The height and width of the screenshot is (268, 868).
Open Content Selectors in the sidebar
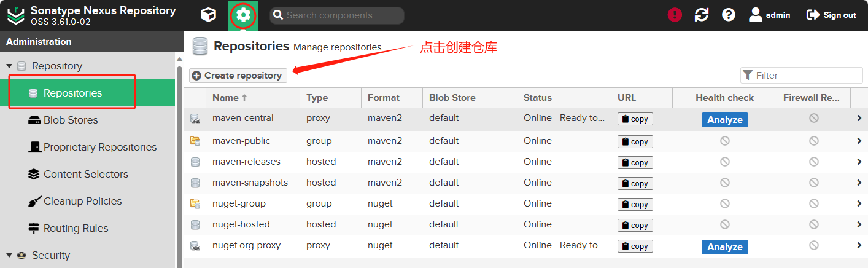[87, 174]
